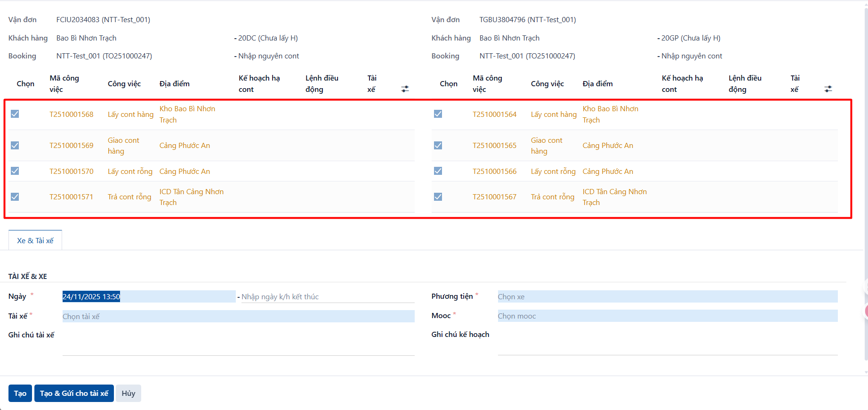868x410 pixels.
Task: Click '20GP (Chưa lấy H)' container type text
Action: coord(691,38)
